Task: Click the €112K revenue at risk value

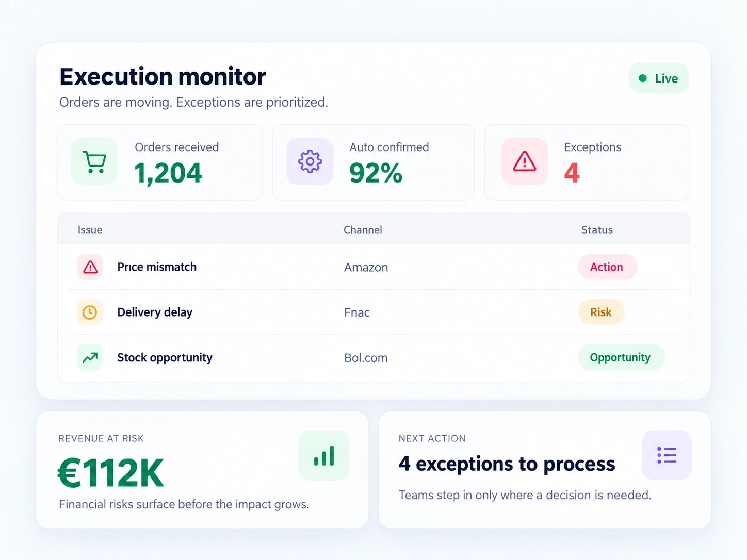Action: tap(111, 473)
